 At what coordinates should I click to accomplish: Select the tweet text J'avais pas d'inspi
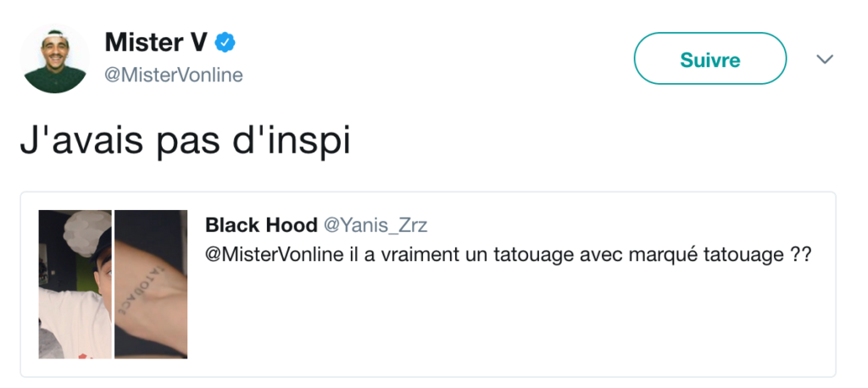(185, 141)
